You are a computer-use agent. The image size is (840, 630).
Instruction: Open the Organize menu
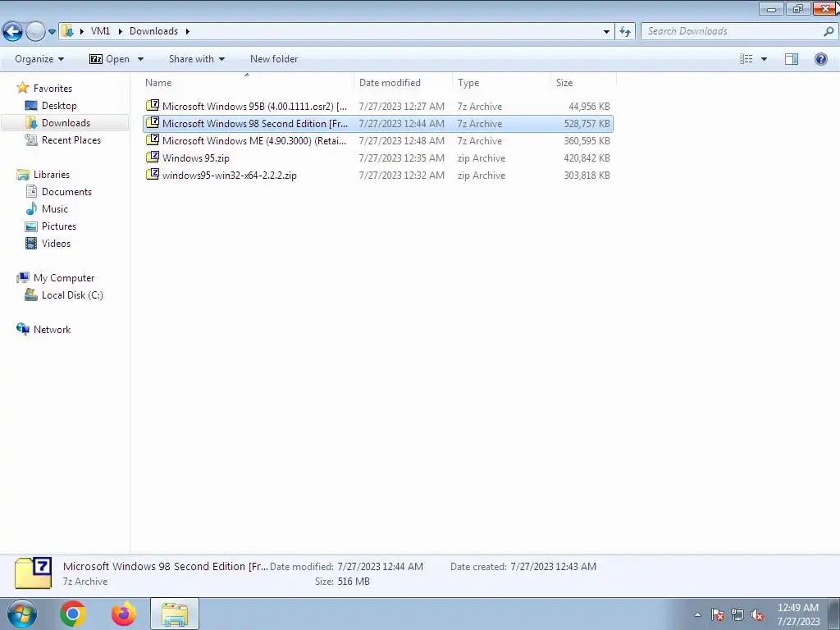(x=39, y=59)
